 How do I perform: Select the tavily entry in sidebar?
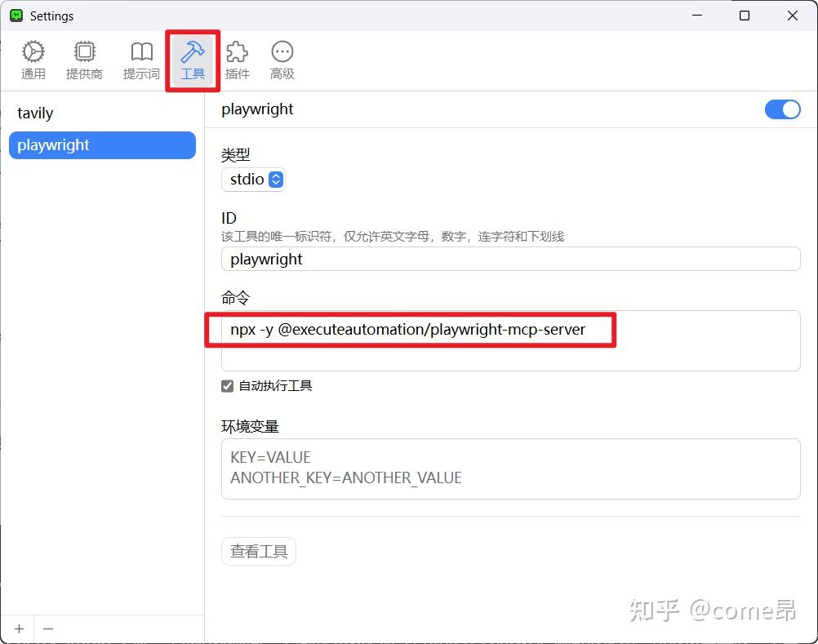[35, 113]
